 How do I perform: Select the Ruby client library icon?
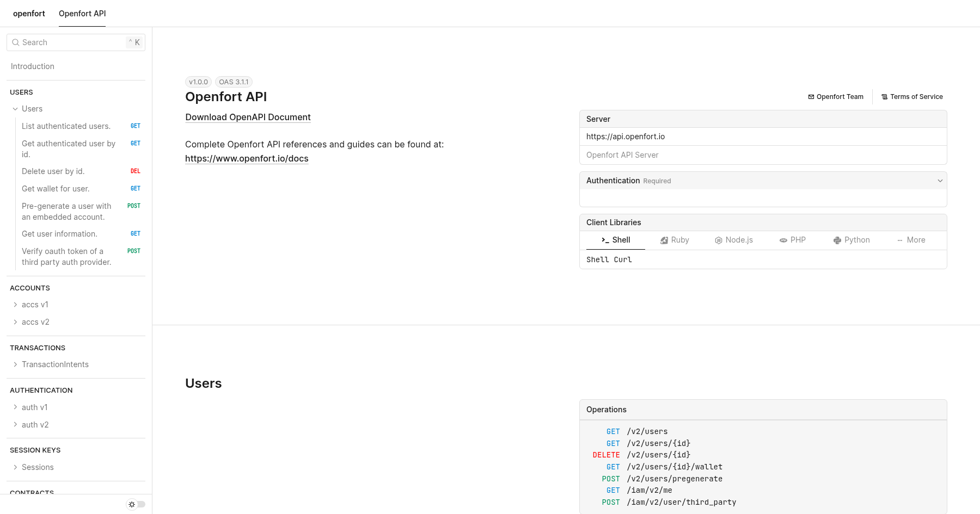[664, 240]
